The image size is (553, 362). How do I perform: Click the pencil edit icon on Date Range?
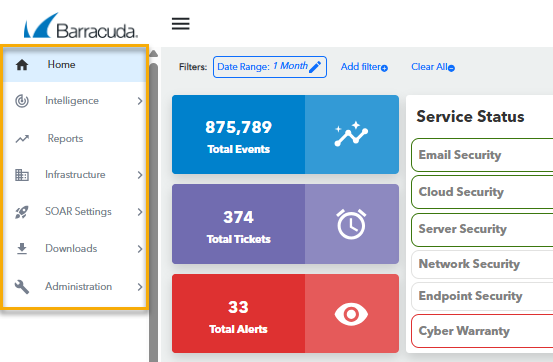pyautogui.click(x=315, y=67)
